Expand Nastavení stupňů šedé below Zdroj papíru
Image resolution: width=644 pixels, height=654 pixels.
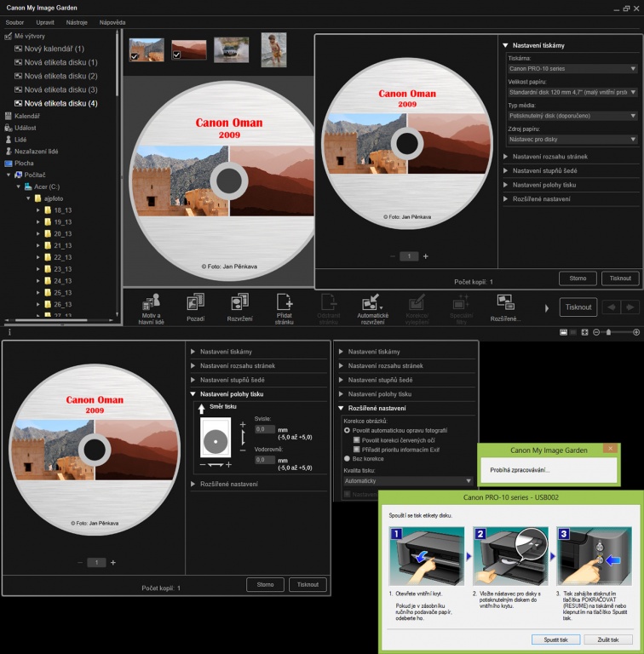click(x=505, y=170)
